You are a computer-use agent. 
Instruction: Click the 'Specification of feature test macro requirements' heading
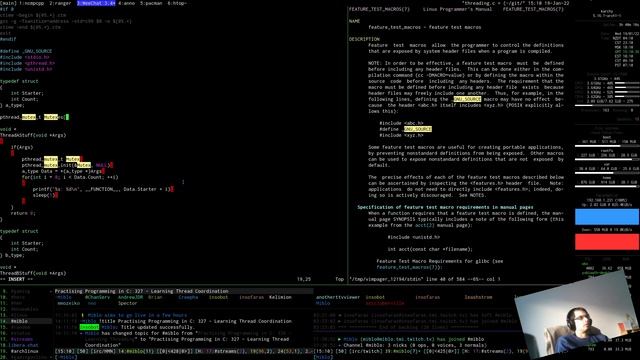click(445, 207)
